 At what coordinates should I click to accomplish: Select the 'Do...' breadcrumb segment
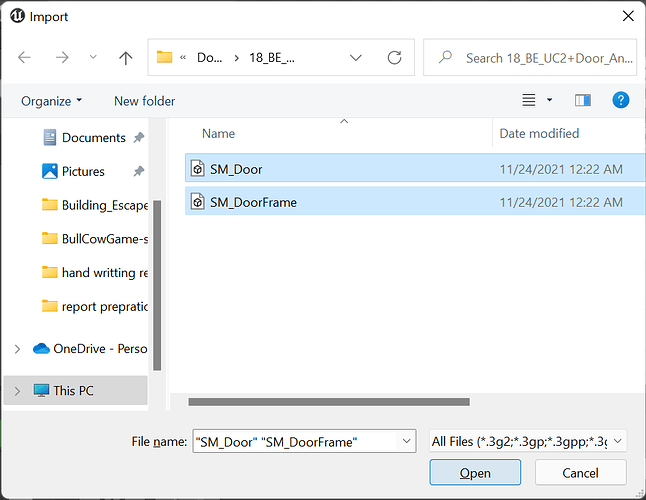point(209,58)
